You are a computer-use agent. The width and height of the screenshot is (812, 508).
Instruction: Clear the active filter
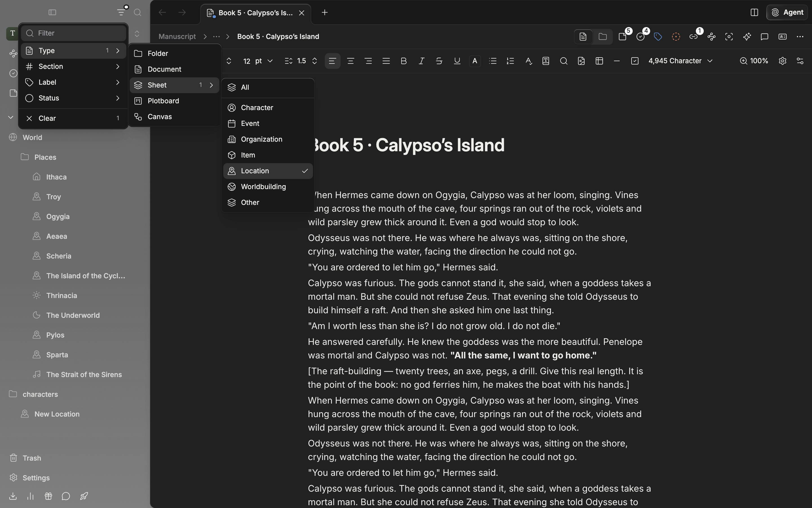[73, 118]
